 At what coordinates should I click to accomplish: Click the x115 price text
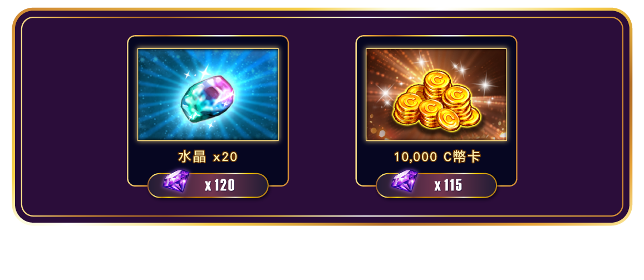point(449,185)
